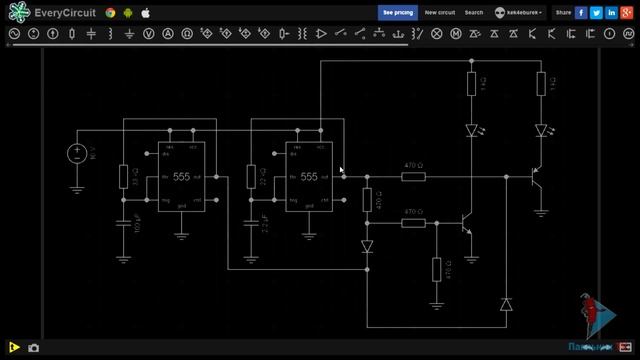
Task: Take a snapshot with the camera icon
Action: click(33, 348)
